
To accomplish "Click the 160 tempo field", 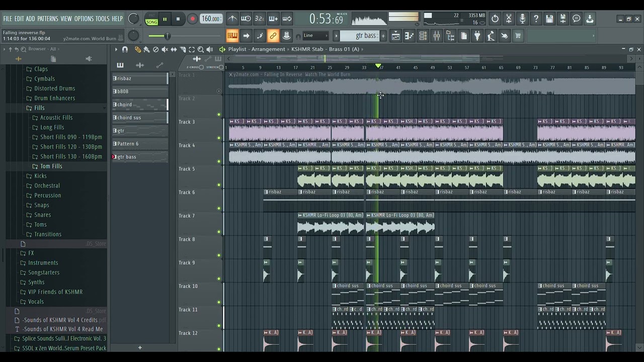I will [x=211, y=19].
